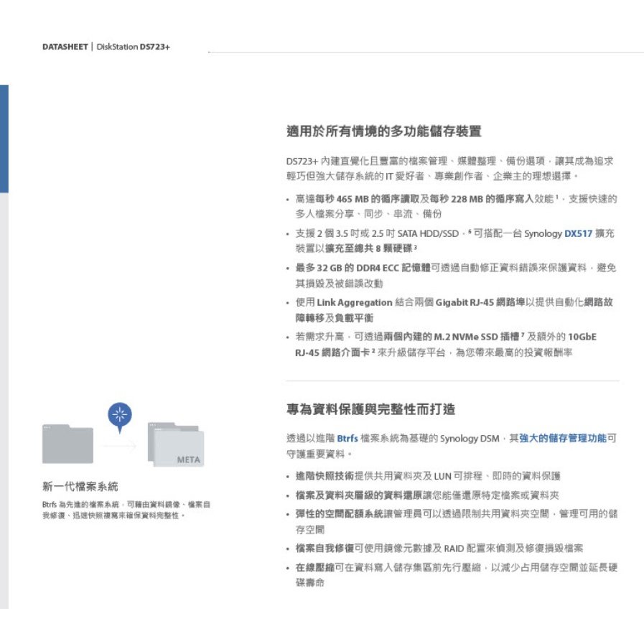Click the small Btrfs 為先進的檔案系統 description
The image size is (644, 644).
coord(126,510)
